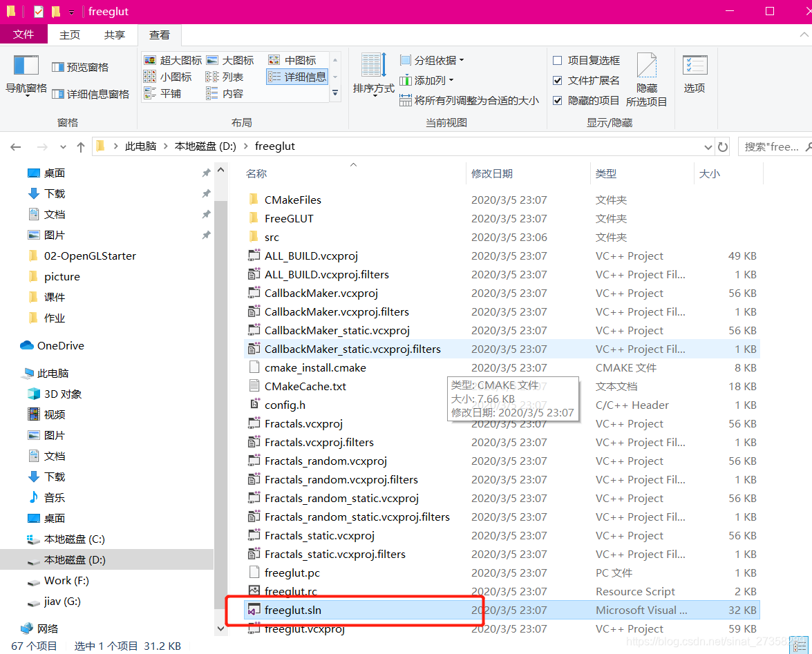The image size is (812, 654).
Task: Switch to Tiles layout
Action: [162, 94]
